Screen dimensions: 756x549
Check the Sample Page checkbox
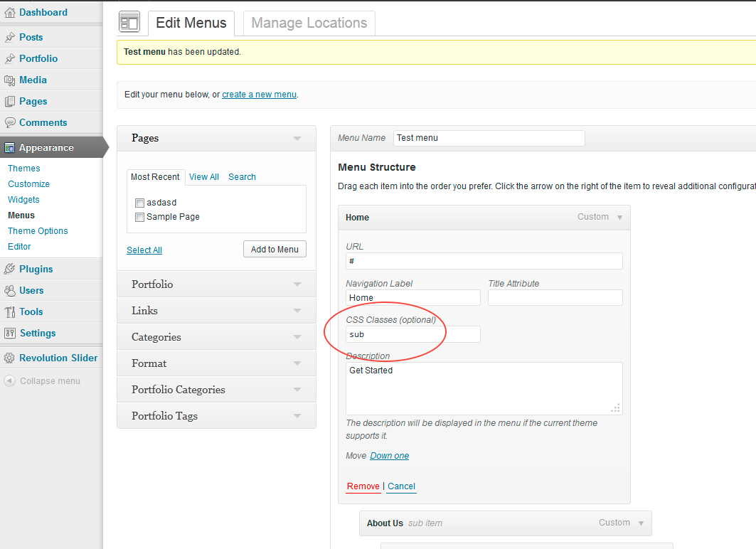point(140,218)
